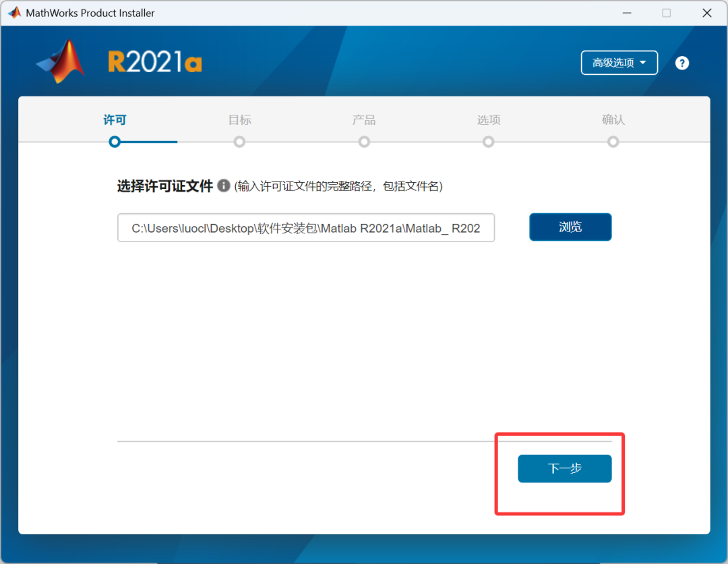Click the R2021a version logo text
This screenshot has width=728, height=564.
tap(155, 62)
